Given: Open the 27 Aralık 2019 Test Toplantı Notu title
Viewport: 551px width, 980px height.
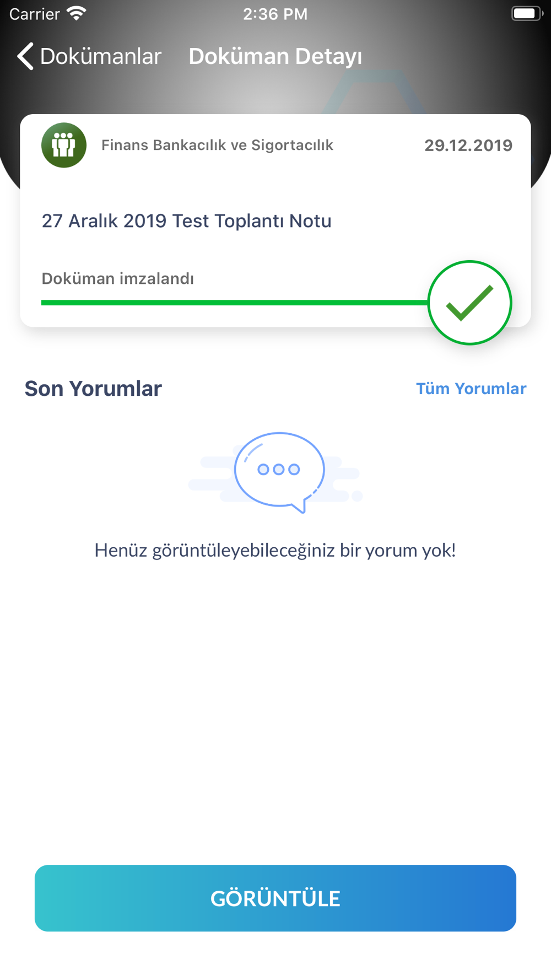Looking at the screenshot, I should pyautogui.click(x=187, y=221).
